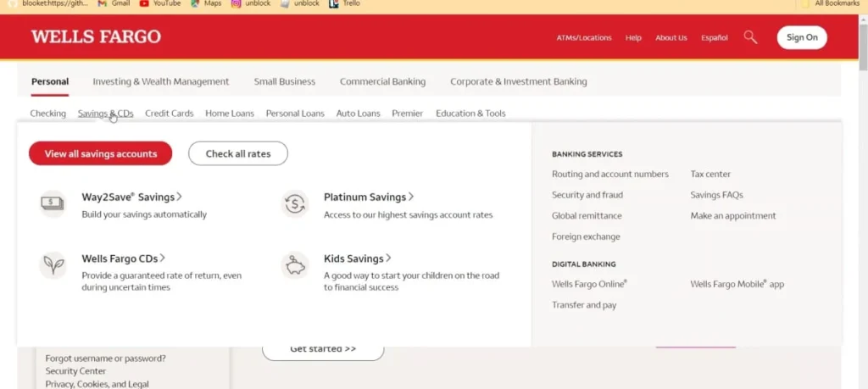Viewport: 868px width, 389px height.
Task: Switch to Español
Action: click(x=714, y=37)
